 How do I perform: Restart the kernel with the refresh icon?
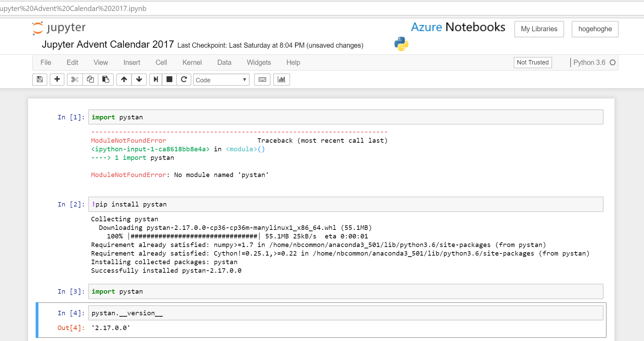pyautogui.click(x=184, y=79)
